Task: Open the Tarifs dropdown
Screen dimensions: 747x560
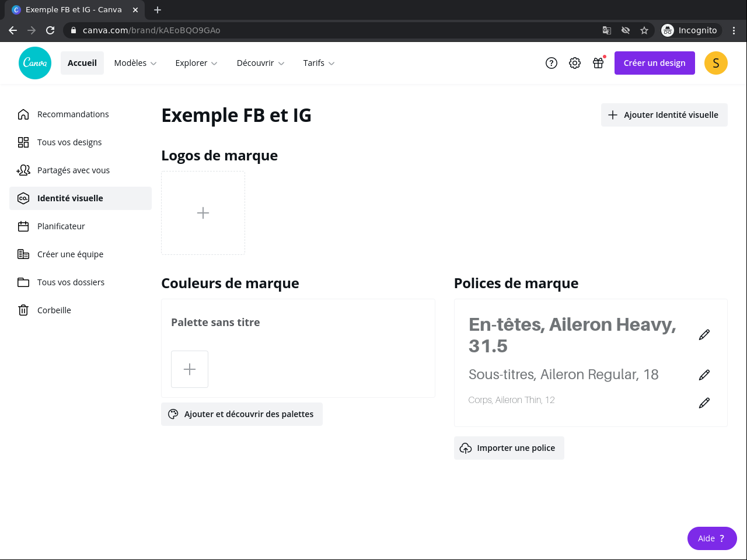Action: [319, 63]
